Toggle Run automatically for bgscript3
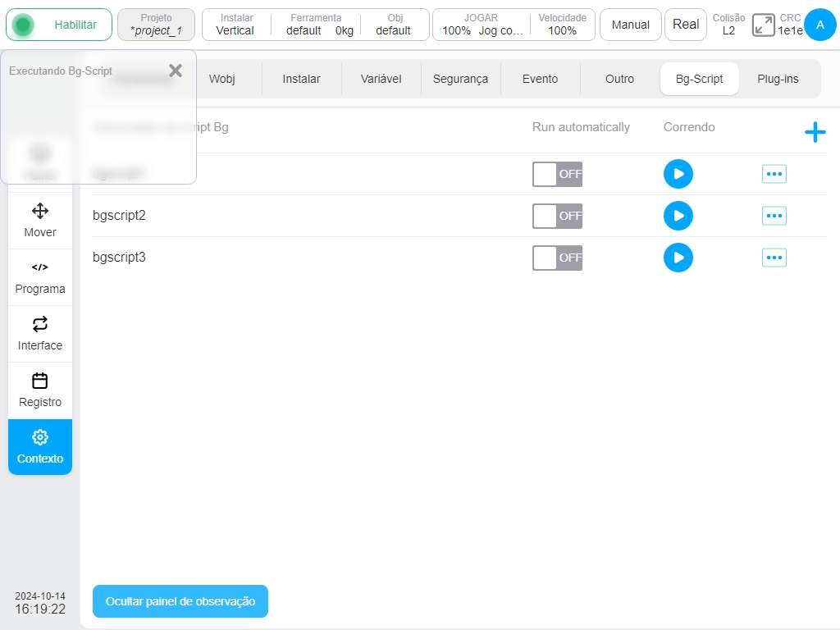840x630 pixels. [557, 258]
